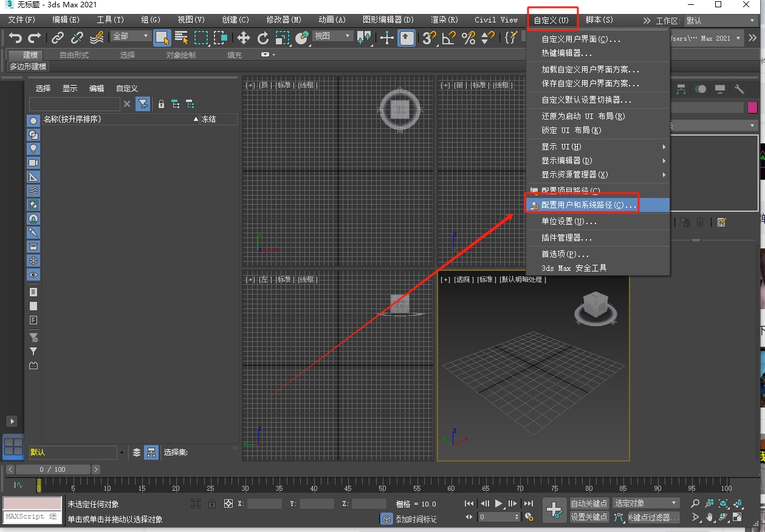The height and width of the screenshot is (532, 765).
Task: Click the Select and Place tool
Action: pyautogui.click(x=302, y=38)
